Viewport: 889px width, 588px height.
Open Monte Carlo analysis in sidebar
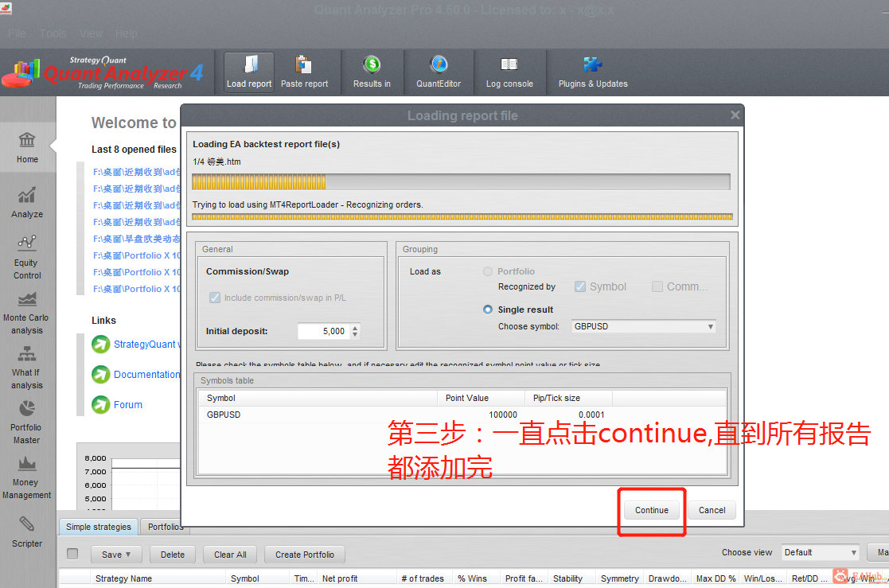tap(26, 313)
